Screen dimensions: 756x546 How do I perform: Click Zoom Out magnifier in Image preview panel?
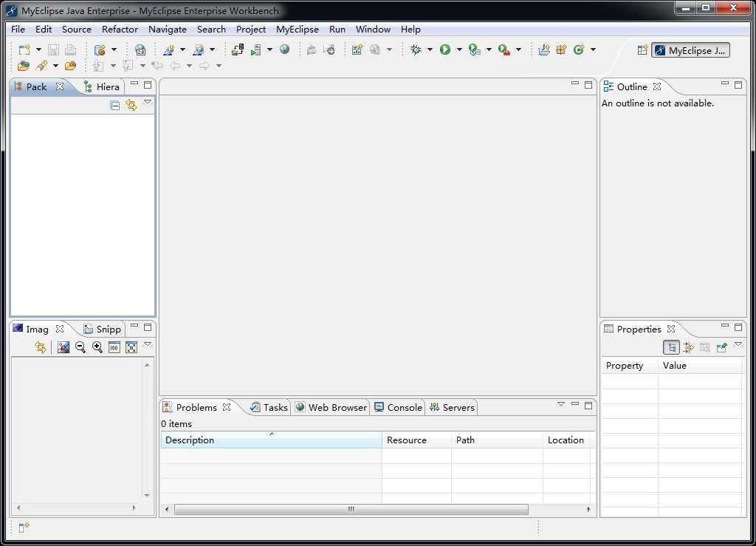pos(80,347)
